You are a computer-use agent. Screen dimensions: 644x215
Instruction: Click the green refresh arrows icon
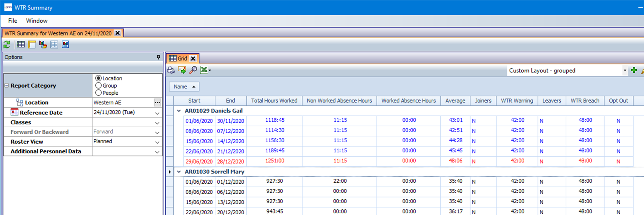(7, 45)
